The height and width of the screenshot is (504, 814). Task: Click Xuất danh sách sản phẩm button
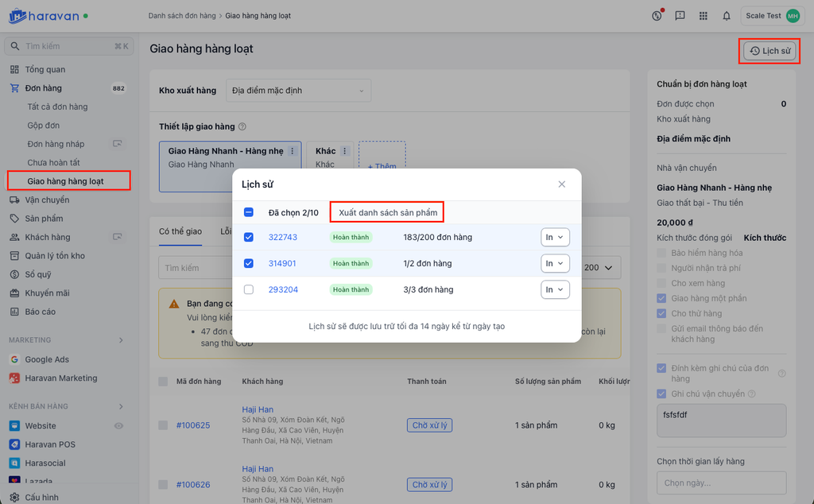point(387,212)
